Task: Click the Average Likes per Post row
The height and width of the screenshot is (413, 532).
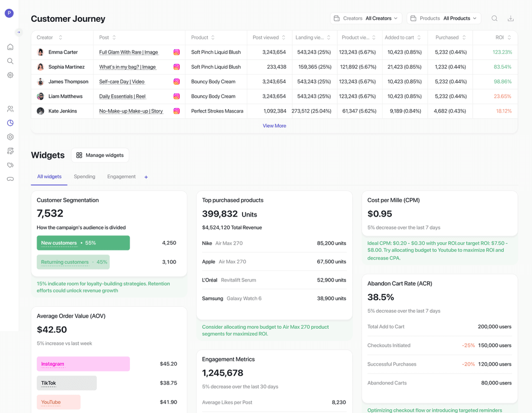Action: (274, 403)
